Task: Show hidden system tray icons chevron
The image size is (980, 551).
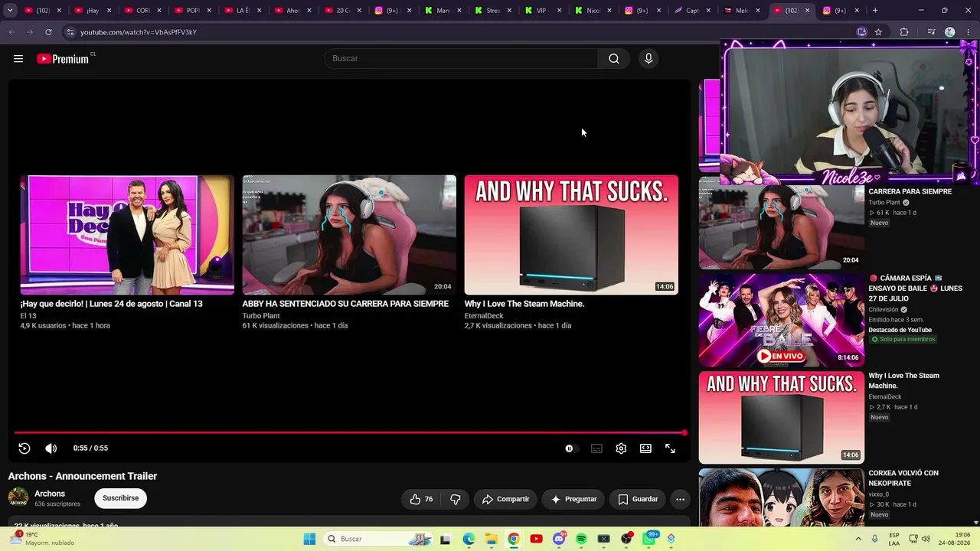Action: [857, 539]
